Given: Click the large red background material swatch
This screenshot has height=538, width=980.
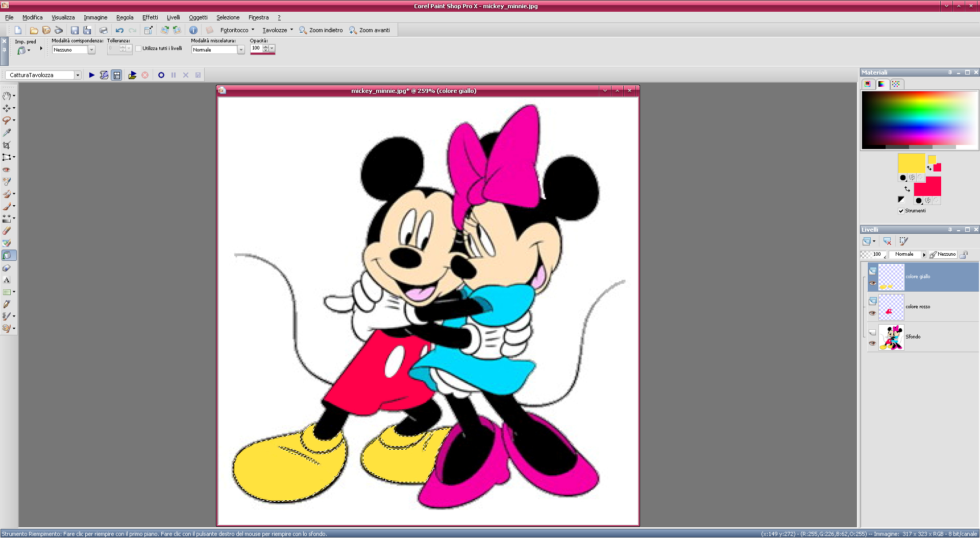Looking at the screenshot, I should 927,186.
